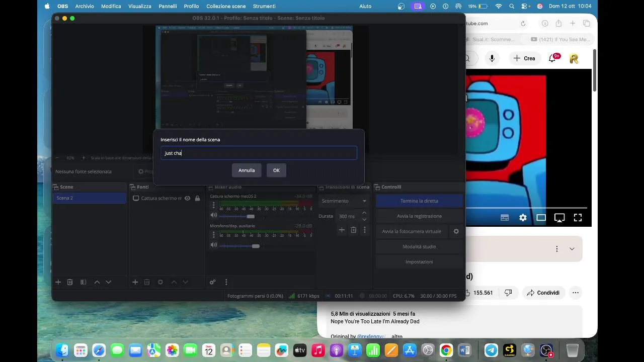The width and height of the screenshot is (644, 362).
Task: Decrease Durata value with down arrow
Action: pyautogui.click(x=364, y=219)
